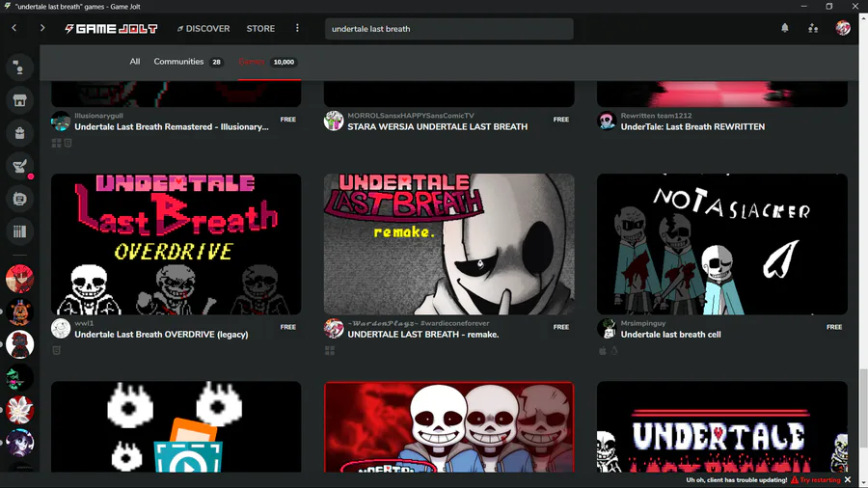Click the FREE label on OVERDRIVE (legacy)
The height and width of the screenshot is (488, 868).
tap(287, 327)
